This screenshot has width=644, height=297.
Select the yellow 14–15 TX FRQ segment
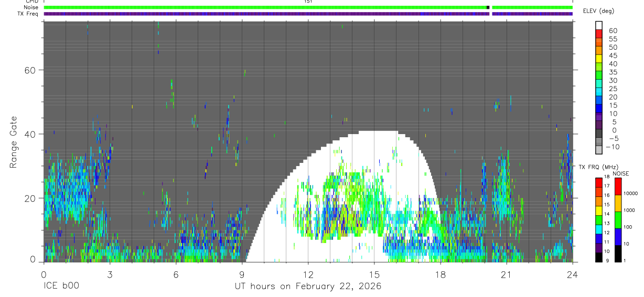598,211
